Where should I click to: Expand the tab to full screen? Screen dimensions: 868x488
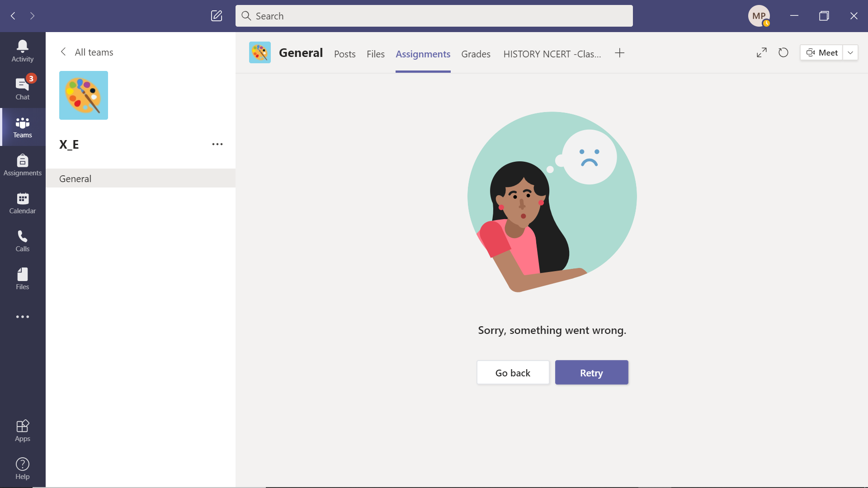[762, 53]
